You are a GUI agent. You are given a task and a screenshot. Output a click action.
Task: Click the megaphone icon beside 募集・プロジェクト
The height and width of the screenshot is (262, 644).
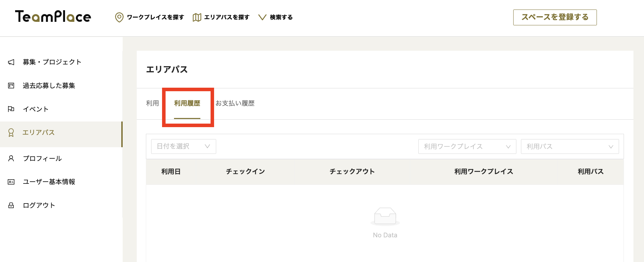pos(11,62)
